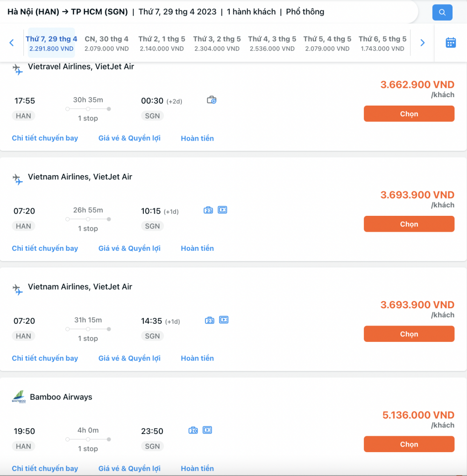This screenshot has width=467, height=476.
Task: Click 20kg baggage icon on Bamboo Airways flight
Action: (193, 430)
